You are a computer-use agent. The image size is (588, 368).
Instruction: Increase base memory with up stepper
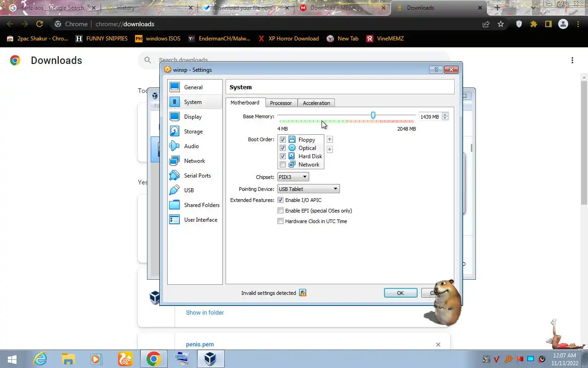pos(445,115)
